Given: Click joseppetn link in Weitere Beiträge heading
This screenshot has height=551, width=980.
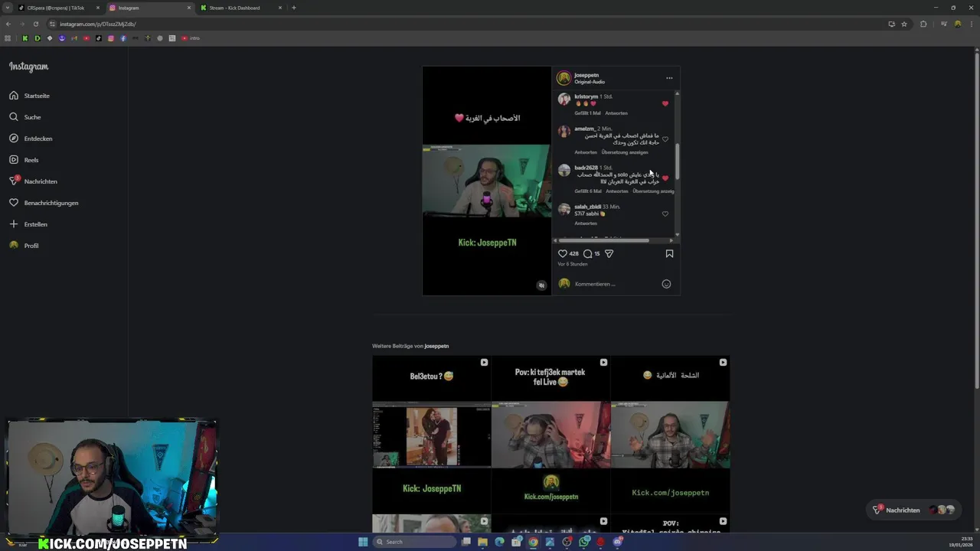Looking at the screenshot, I should (x=436, y=346).
